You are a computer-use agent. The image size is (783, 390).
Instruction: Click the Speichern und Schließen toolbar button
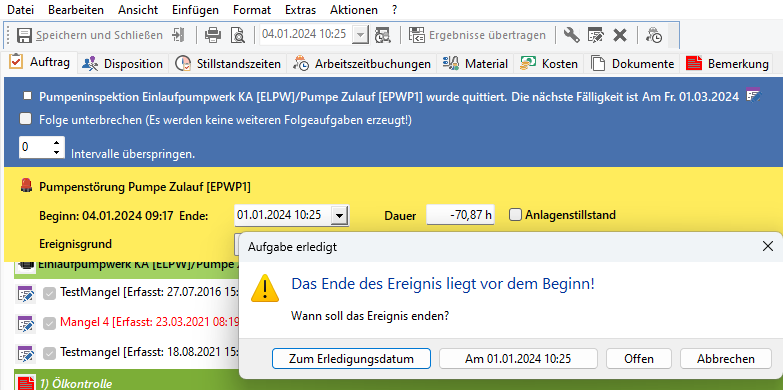coord(90,35)
